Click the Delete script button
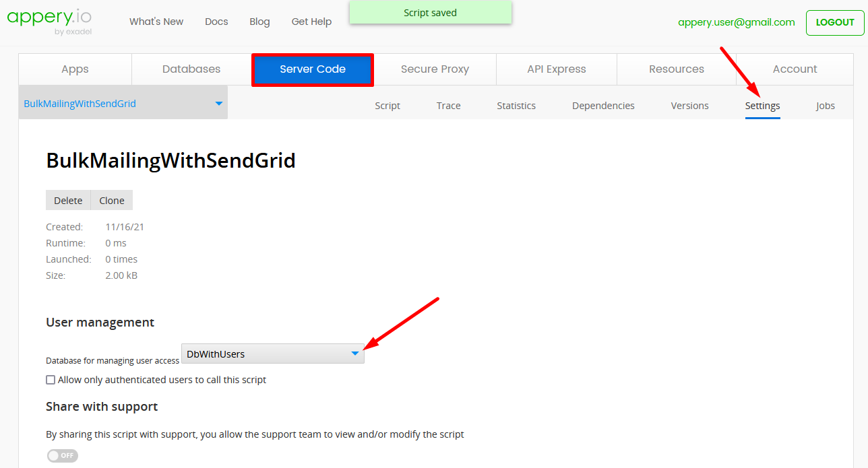The height and width of the screenshot is (468, 868). [68, 201]
